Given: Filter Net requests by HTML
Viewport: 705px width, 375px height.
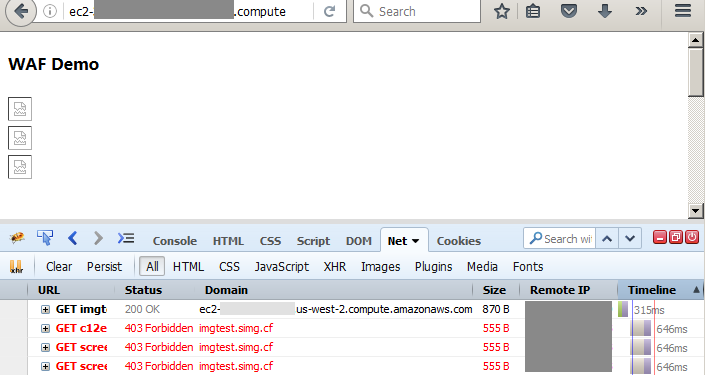Looking at the screenshot, I should (188, 267).
